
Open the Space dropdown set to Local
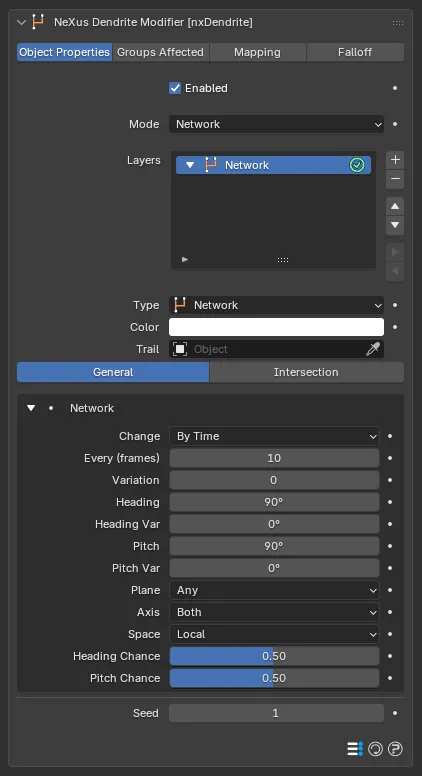coord(274,634)
